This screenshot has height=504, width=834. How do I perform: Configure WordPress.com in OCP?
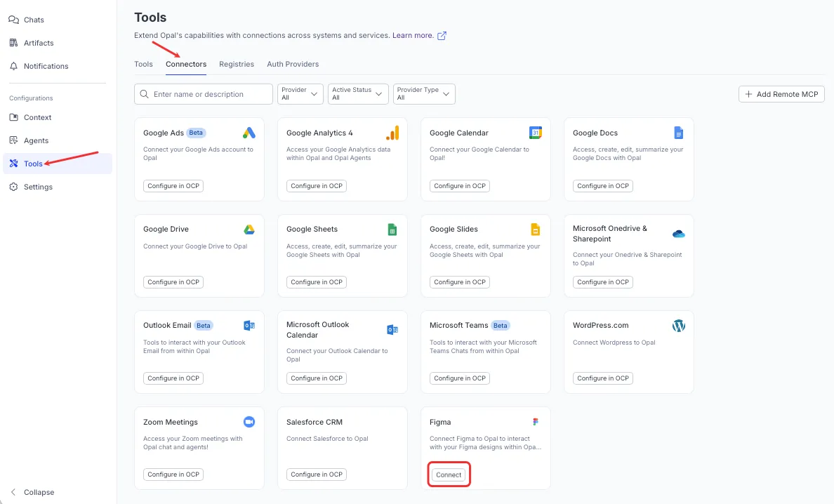pos(602,378)
